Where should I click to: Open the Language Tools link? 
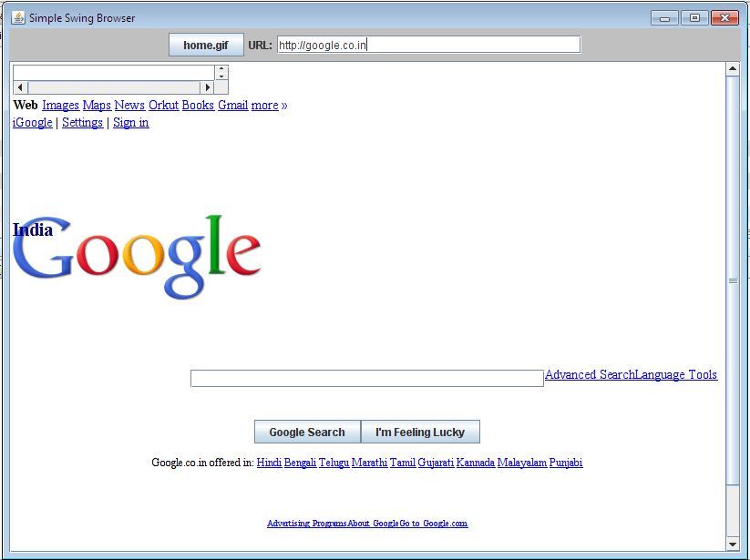click(676, 374)
